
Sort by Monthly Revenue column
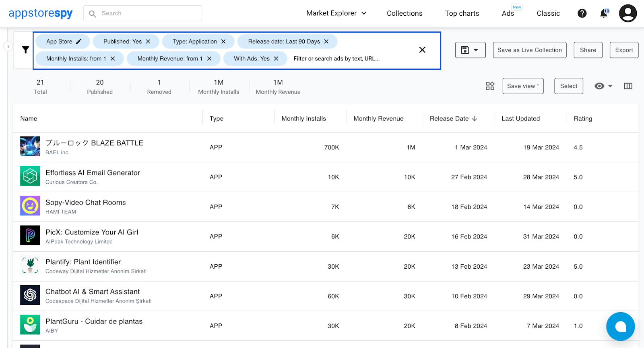(x=378, y=118)
